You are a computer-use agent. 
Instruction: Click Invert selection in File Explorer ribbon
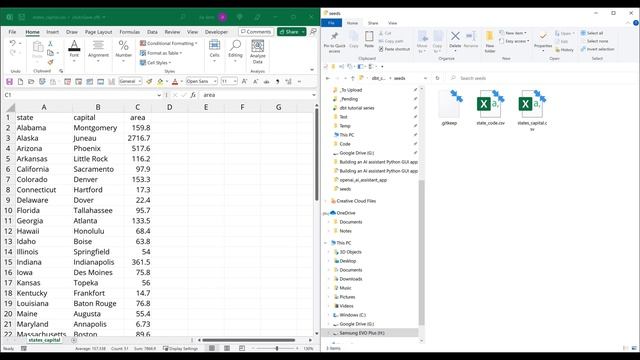point(597,49)
